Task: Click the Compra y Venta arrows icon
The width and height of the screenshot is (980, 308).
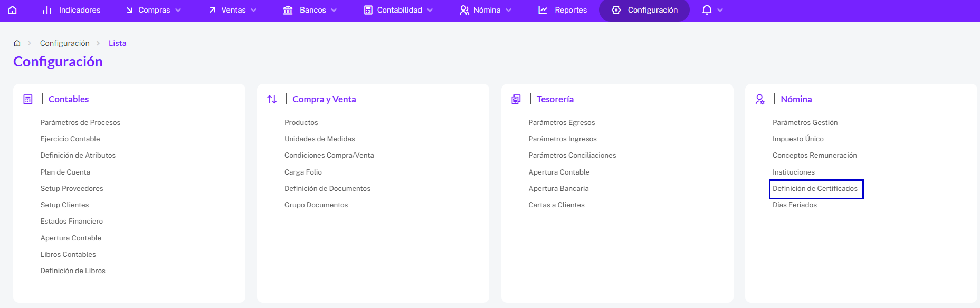Action: click(x=272, y=99)
